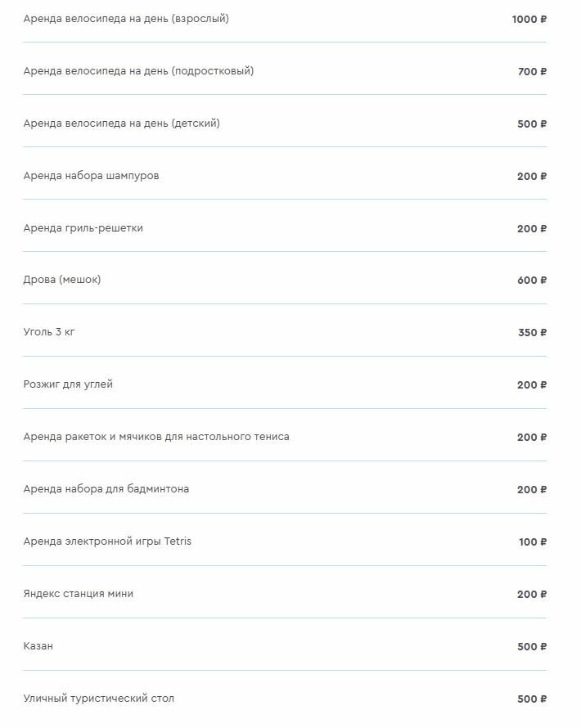Select 'Розжиг для углей' item
The width and height of the screenshot is (581, 728).
click(68, 384)
